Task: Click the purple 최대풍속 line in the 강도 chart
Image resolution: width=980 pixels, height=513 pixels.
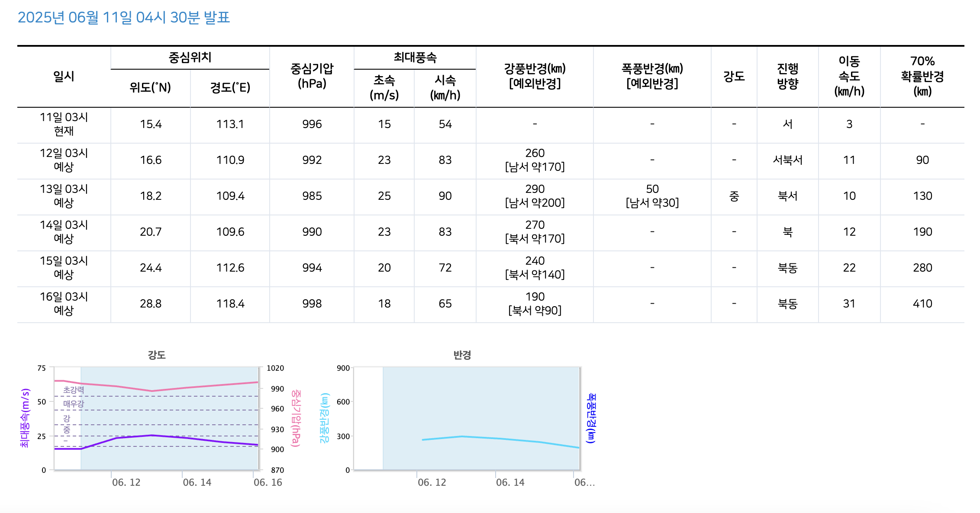Action: [x=152, y=435]
